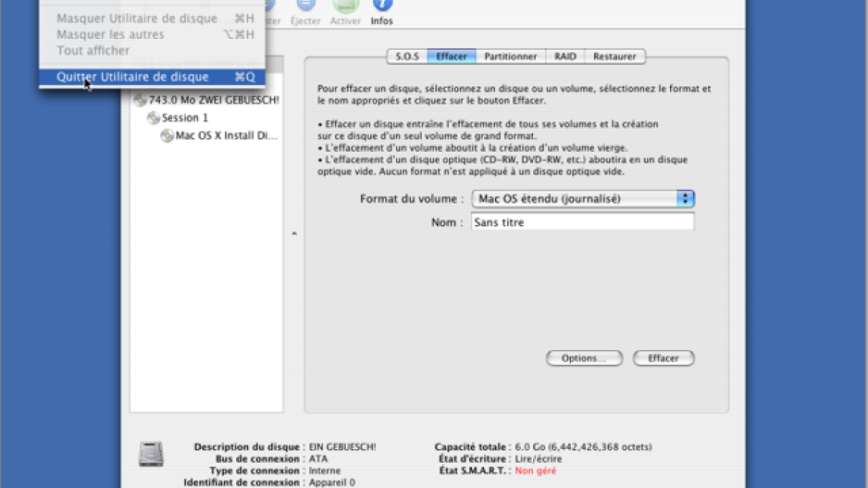Click the Interne connection type value
The image size is (868, 488).
[325, 470]
